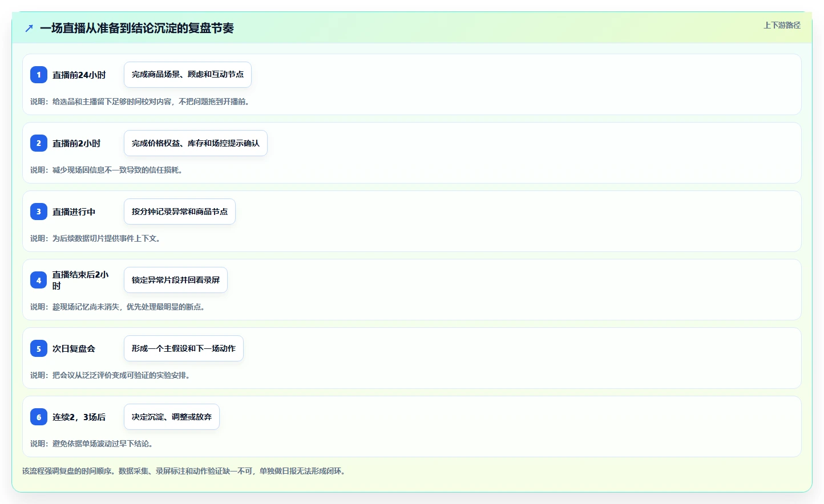Image resolution: width=824 pixels, height=504 pixels.
Task: Click the title 一场直播从准备到结论沉淀的复盘节奏
Action: click(x=137, y=28)
